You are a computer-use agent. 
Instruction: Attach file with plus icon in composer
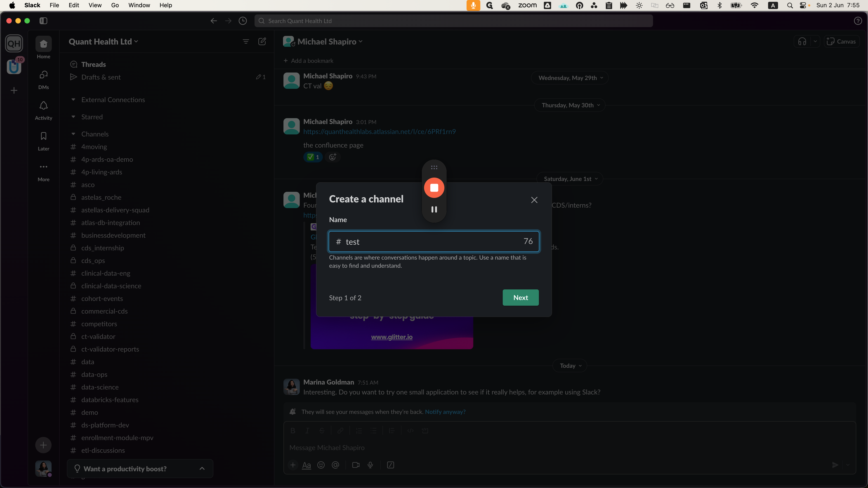(x=293, y=465)
